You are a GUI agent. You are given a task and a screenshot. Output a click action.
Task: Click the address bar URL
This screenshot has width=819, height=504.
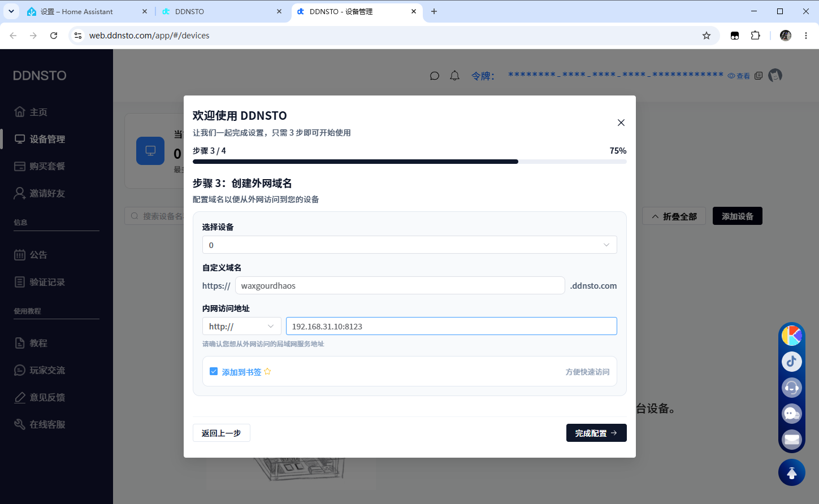[149, 36]
